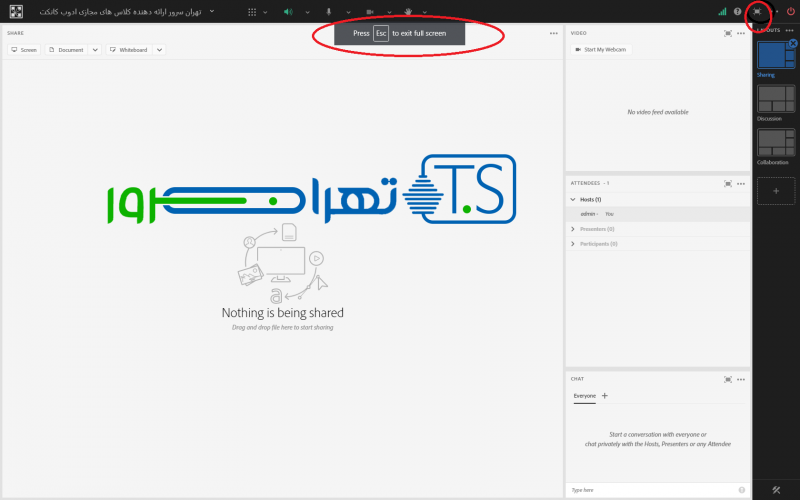Maximize the Video pod

tap(728, 33)
